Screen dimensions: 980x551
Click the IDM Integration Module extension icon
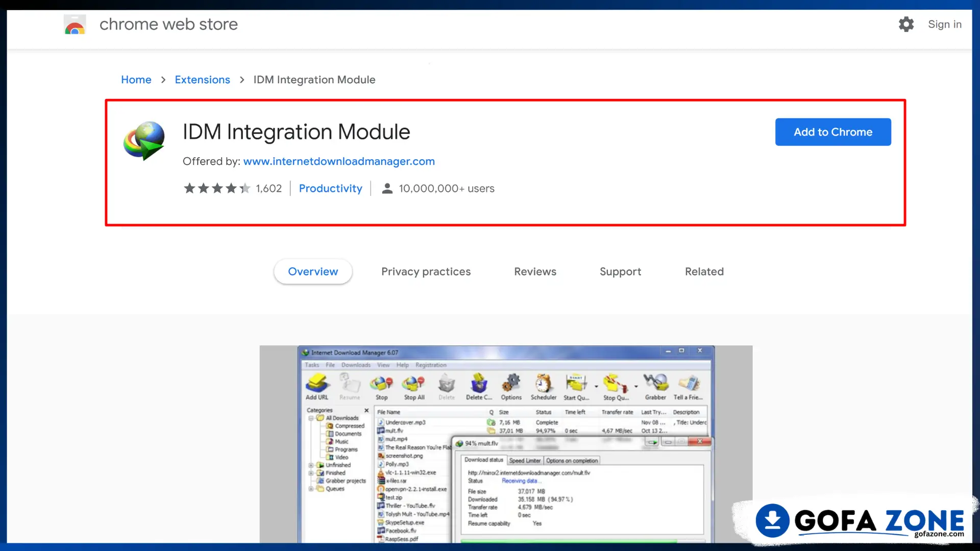(x=144, y=140)
